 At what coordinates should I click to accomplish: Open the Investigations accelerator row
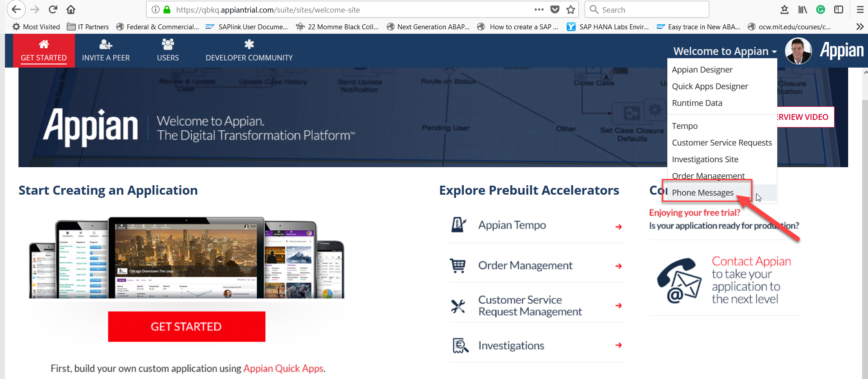point(537,345)
